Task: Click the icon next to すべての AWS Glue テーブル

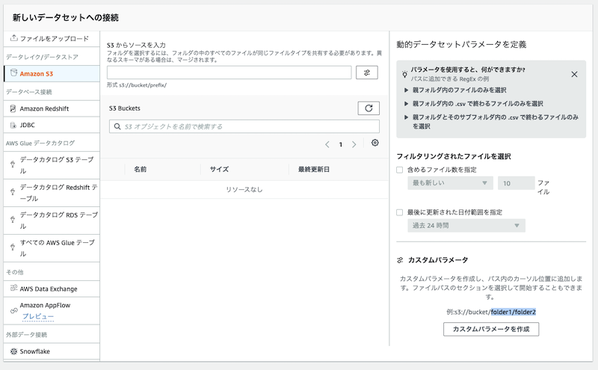Action: click(13, 247)
